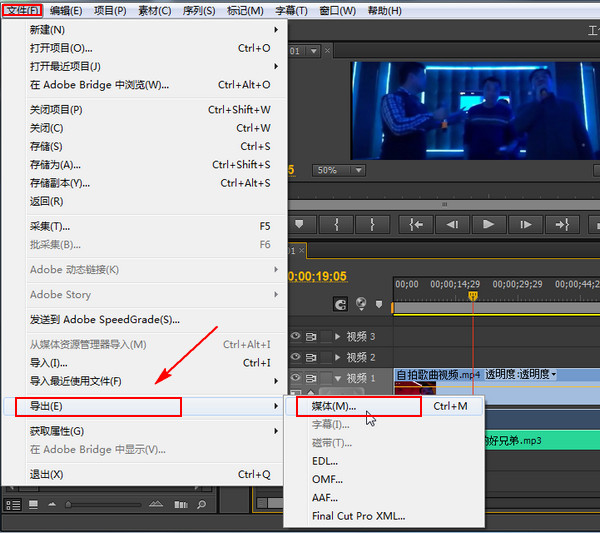The image size is (600, 533).
Task: Open the monitor sequence selector dropdown
Action: coord(314,51)
